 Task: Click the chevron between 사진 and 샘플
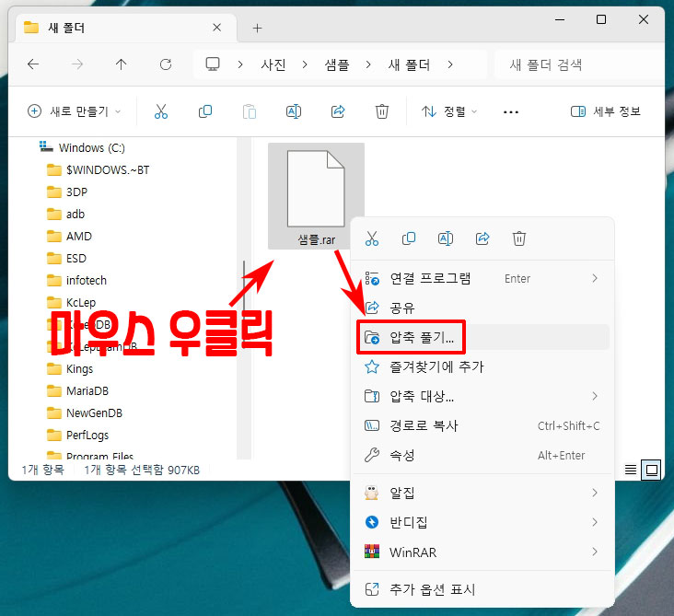(305, 64)
